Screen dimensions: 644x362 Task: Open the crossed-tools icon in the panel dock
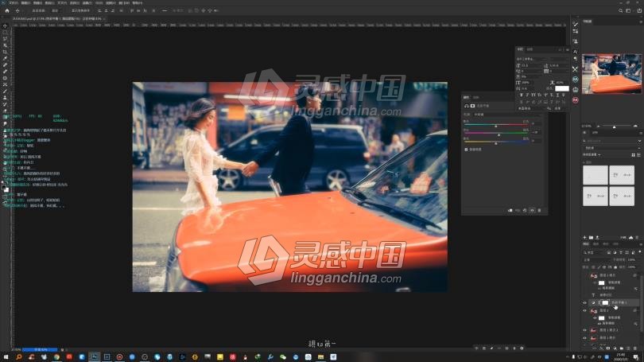click(x=576, y=69)
